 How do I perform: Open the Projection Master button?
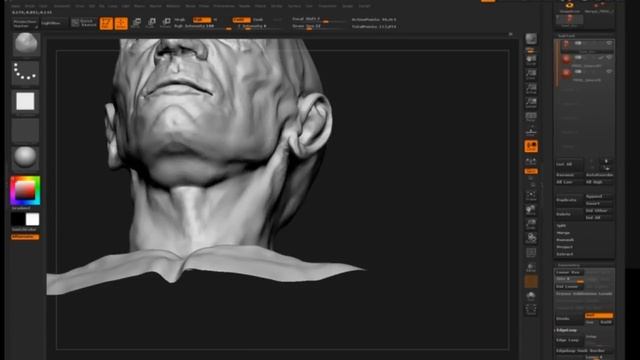click(25, 23)
